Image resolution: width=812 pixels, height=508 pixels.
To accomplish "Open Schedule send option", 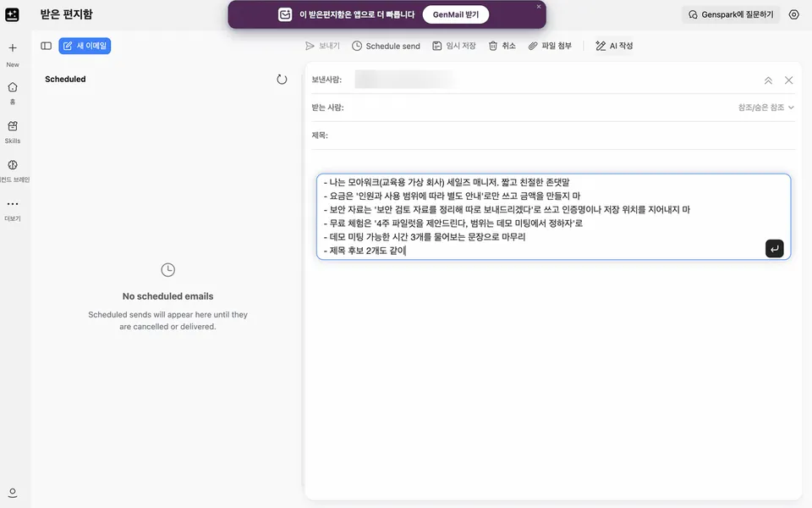I will click(x=386, y=46).
